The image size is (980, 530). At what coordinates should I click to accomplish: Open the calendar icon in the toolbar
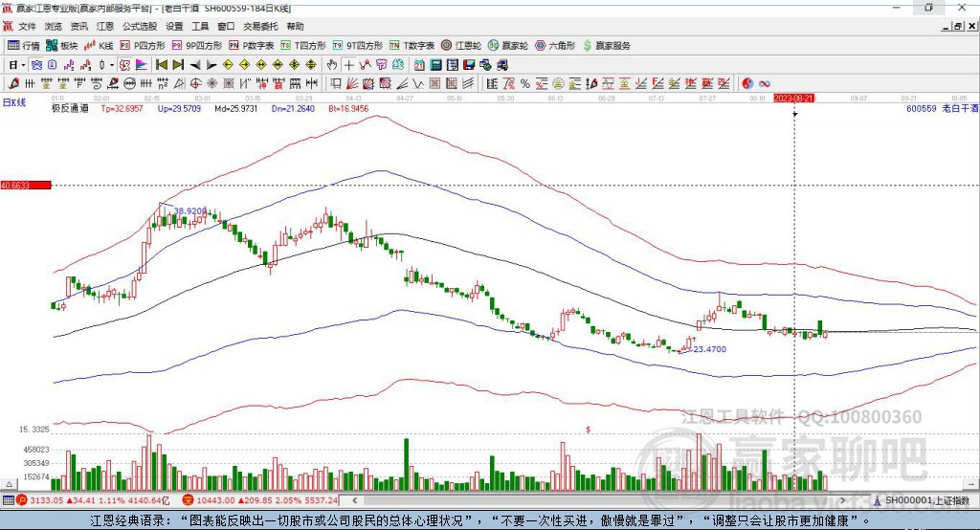[x=419, y=65]
